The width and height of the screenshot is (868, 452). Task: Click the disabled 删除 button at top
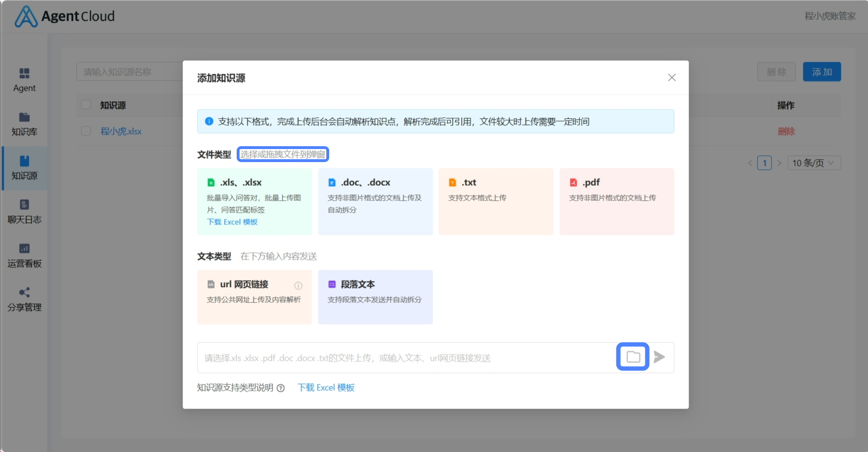click(776, 72)
